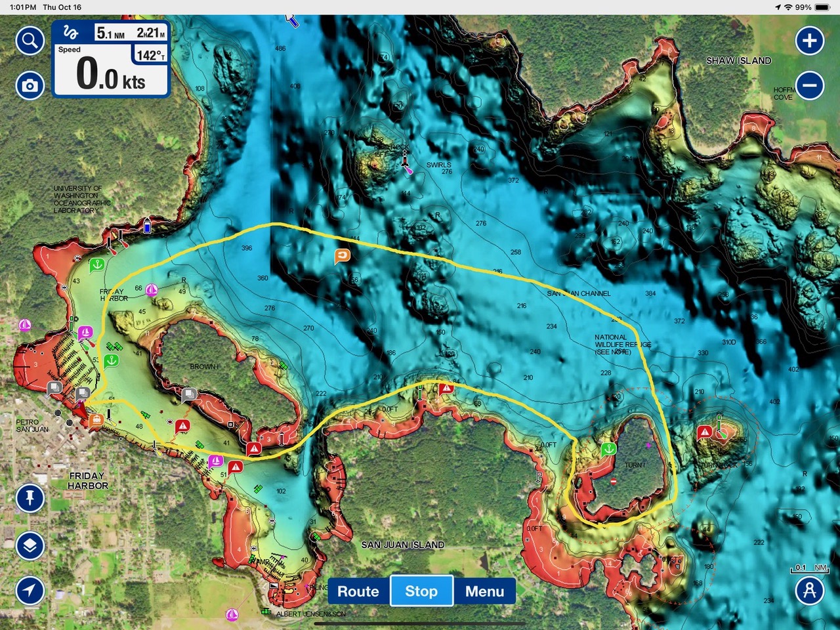
Task: Open the Menu tab
Action: 484,591
